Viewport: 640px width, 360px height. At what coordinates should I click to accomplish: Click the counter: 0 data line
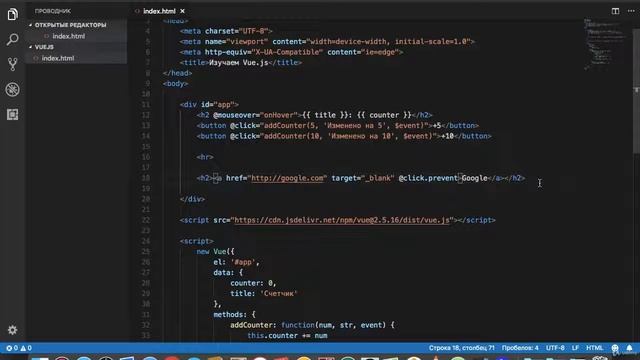pyautogui.click(x=253, y=283)
